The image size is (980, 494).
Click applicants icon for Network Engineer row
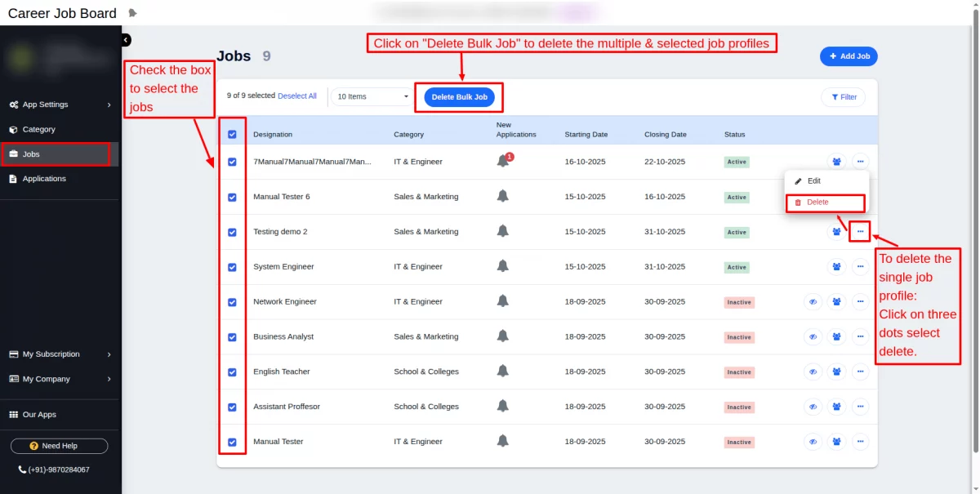[836, 302]
